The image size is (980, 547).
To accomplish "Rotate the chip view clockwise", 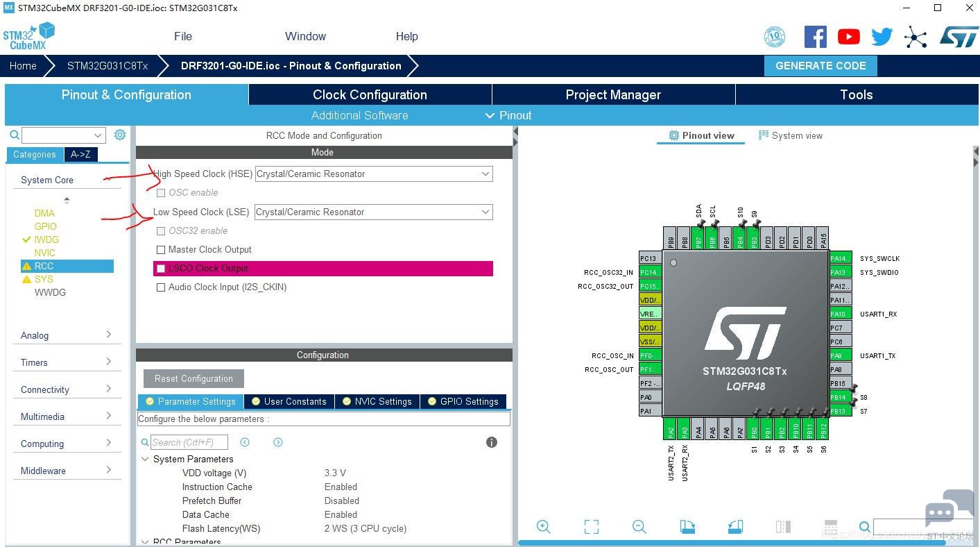I will (687, 527).
